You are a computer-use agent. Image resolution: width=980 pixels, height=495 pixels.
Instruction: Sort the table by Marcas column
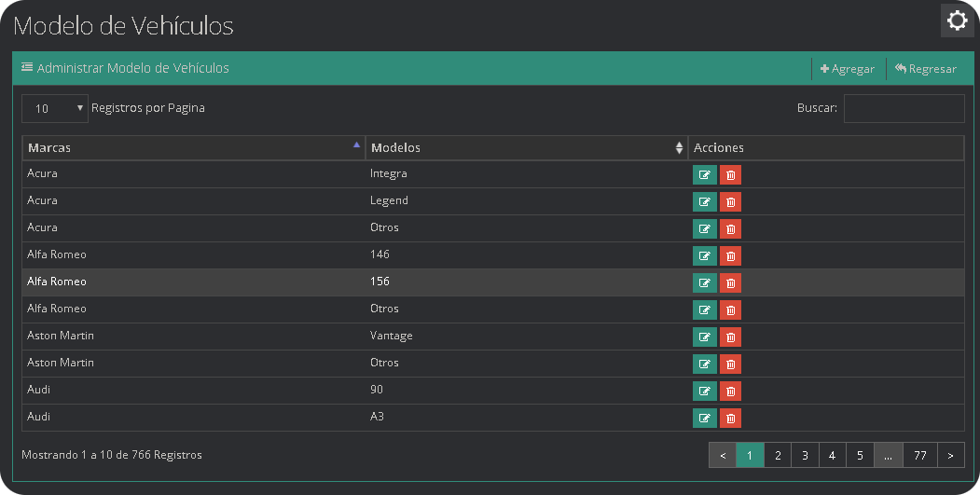193,148
